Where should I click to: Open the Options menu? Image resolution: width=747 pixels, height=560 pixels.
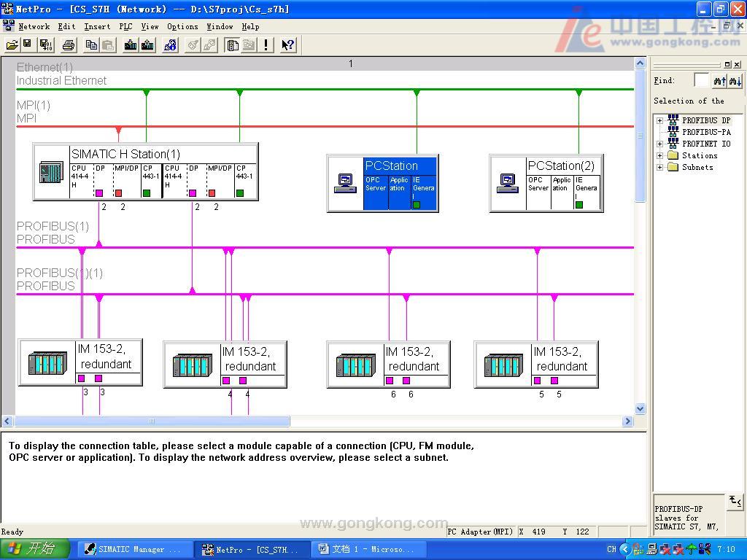coord(182,27)
